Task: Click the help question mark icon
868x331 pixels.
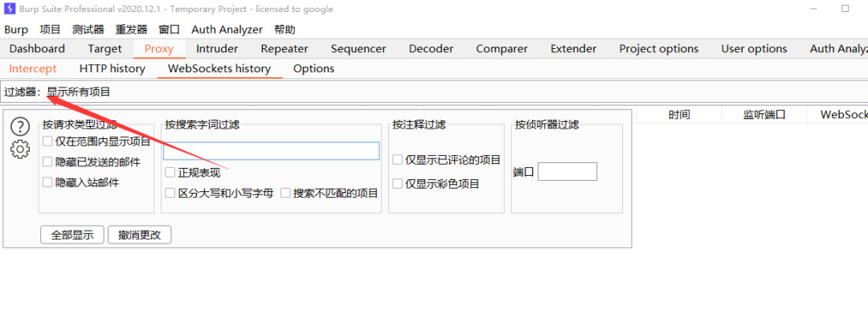Action: pyautogui.click(x=20, y=127)
